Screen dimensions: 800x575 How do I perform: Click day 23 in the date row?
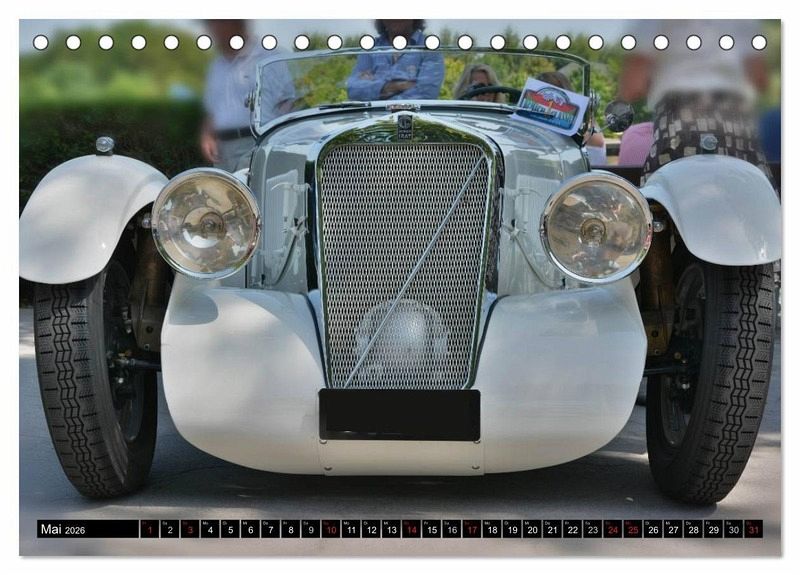point(593,529)
